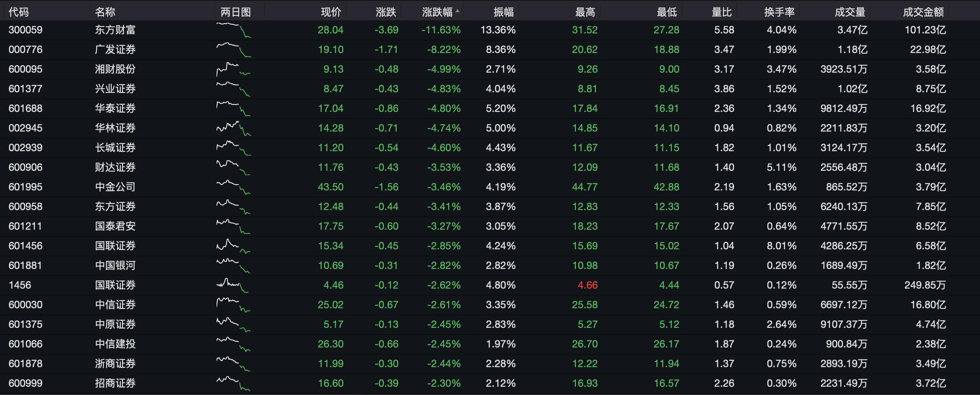The image size is (980, 395).
Task: Open the 中原证券 two-day chart thumbnail
Action: 233,325
